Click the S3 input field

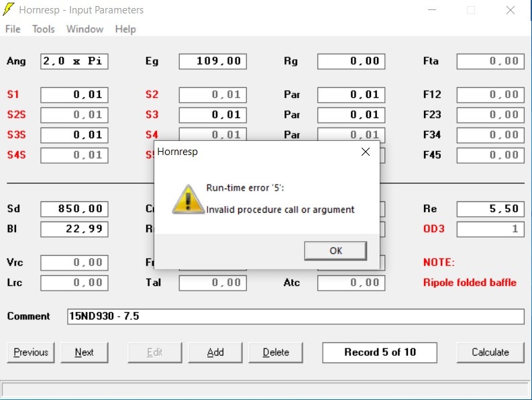click(213, 115)
